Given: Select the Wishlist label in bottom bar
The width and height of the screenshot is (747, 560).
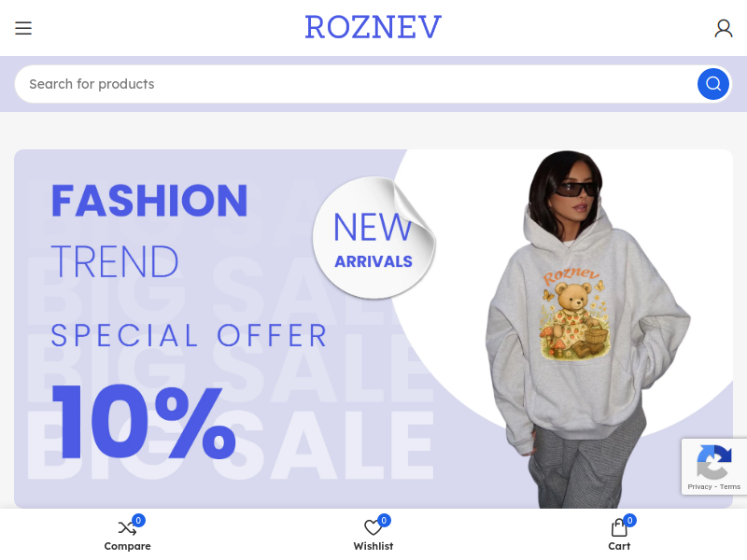Looking at the screenshot, I should click(373, 546).
